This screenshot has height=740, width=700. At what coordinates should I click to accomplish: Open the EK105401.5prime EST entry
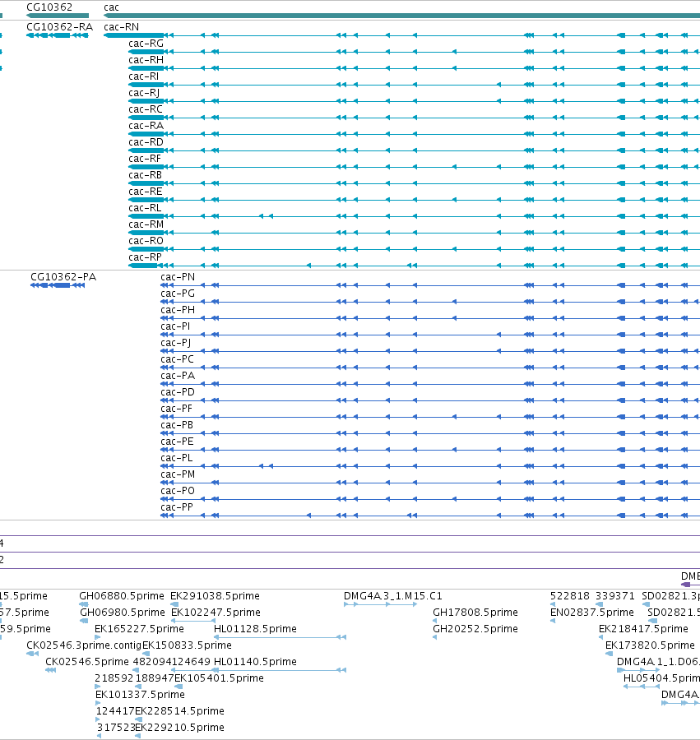(219, 678)
